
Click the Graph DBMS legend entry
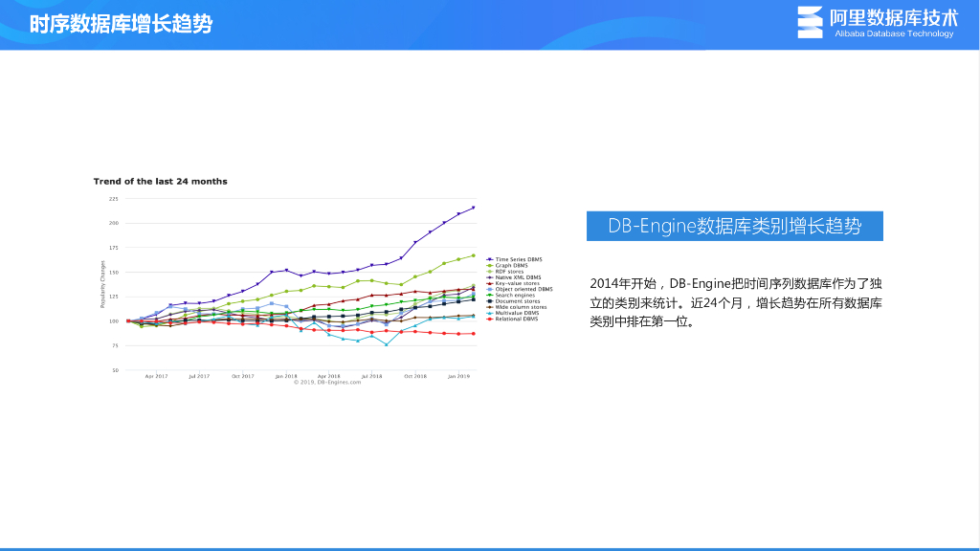pyautogui.click(x=511, y=266)
